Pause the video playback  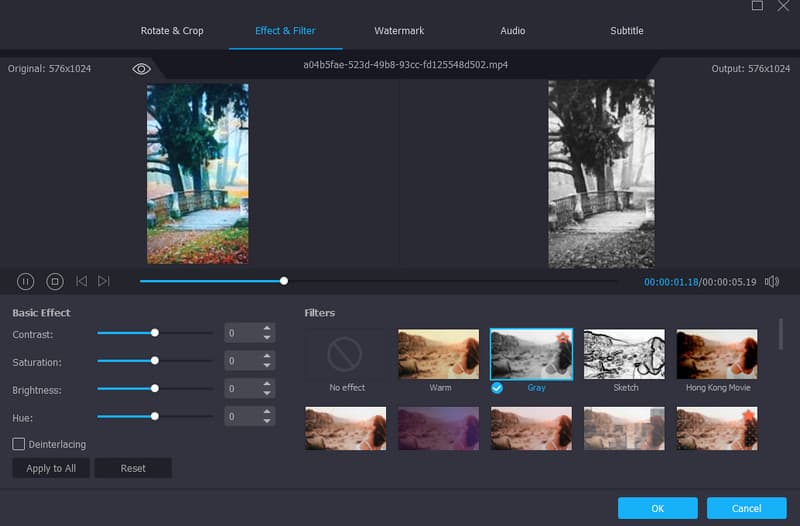coord(26,282)
